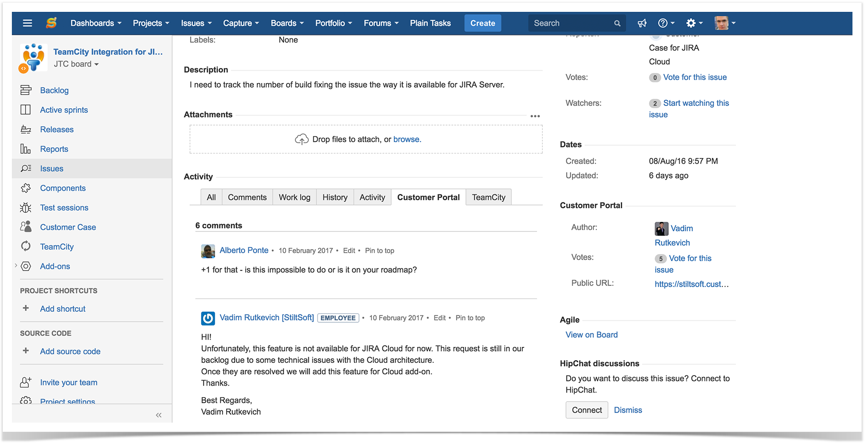Screen dimensions: 868x445
Task: Click Vote for this issue under People
Action: point(695,77)
